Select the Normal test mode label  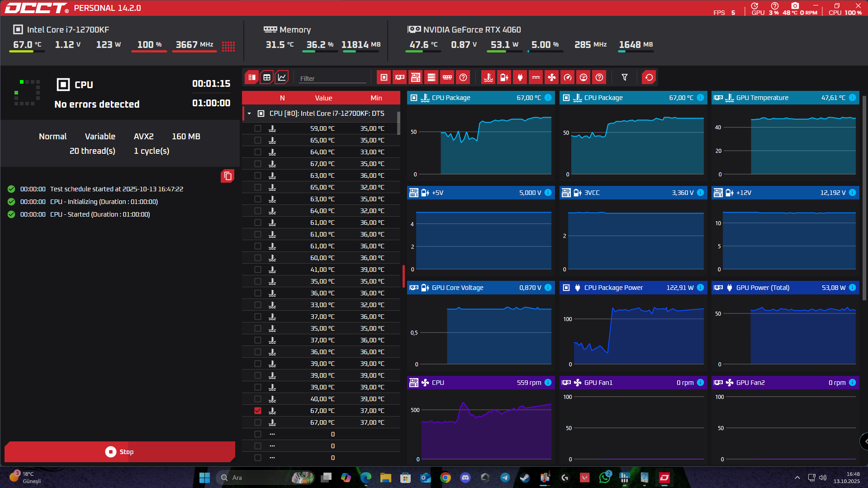(52, 136)
